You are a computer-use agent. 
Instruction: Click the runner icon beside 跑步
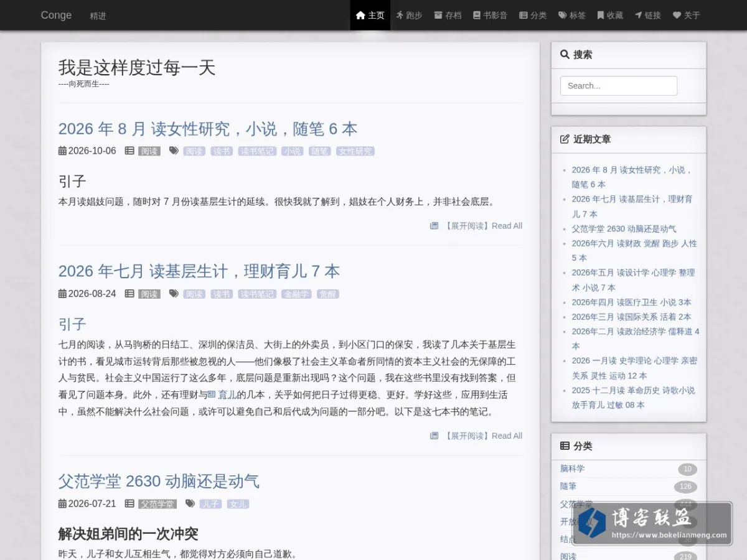(400, 15)
